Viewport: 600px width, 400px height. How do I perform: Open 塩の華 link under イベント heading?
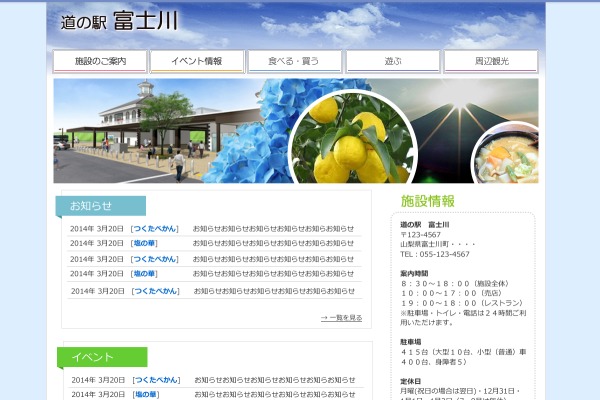[146, 394]
